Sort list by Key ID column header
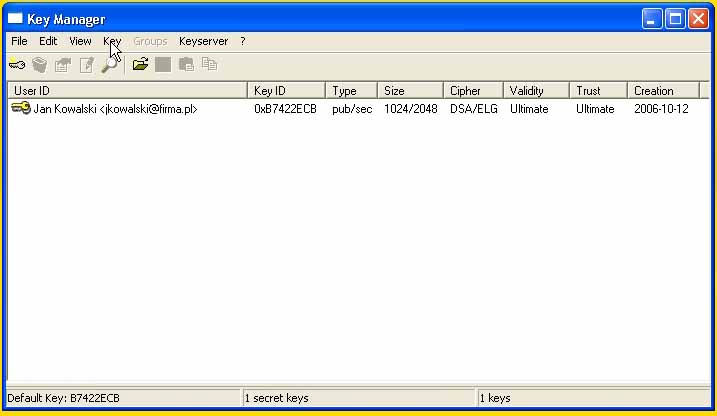This screenshot has height=416, width=717. point(286,91)
